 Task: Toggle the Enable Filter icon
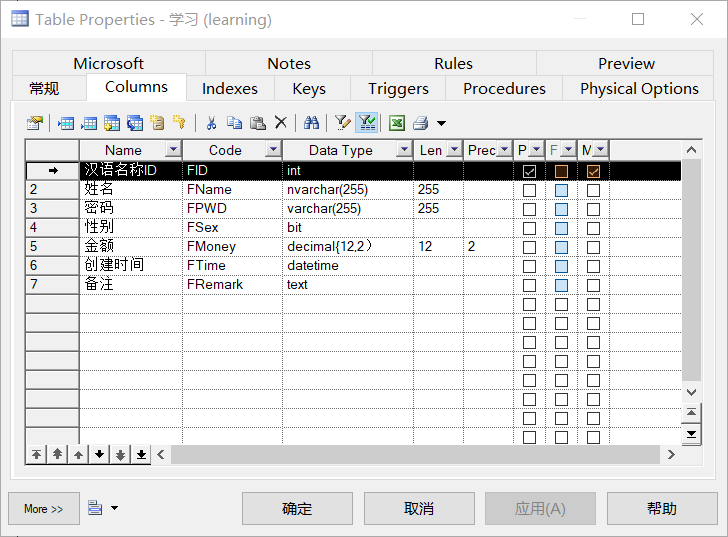367,123
